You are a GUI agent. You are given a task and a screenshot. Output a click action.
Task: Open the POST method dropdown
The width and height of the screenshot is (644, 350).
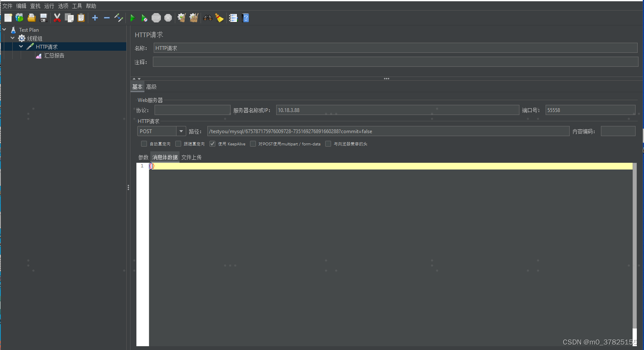pos(181,131)
